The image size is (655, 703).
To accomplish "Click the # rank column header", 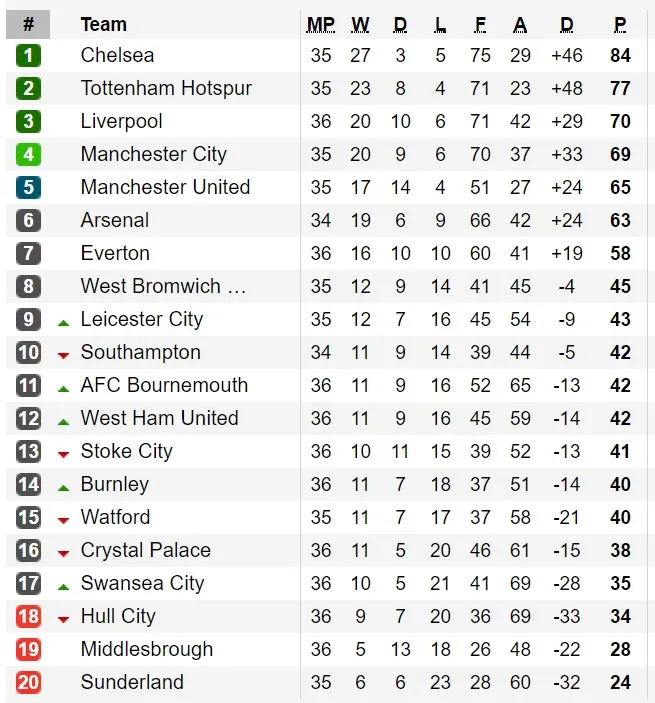I will click(28, 24).
